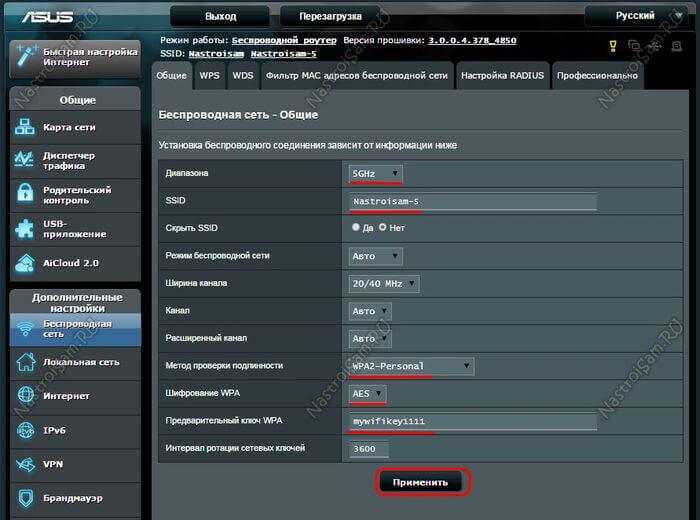This screenshot has width=700, height=520.
Task: Open AiCloud 2.0 in sidebar
Action: coord(75,263)
